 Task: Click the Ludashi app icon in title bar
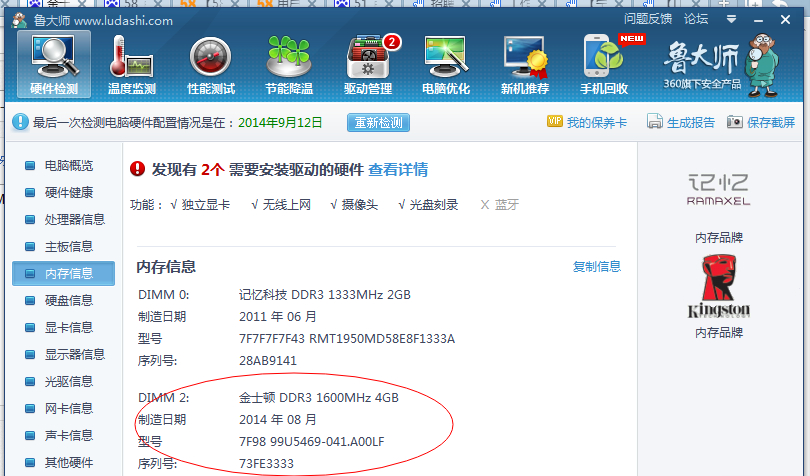pos(20,21)
